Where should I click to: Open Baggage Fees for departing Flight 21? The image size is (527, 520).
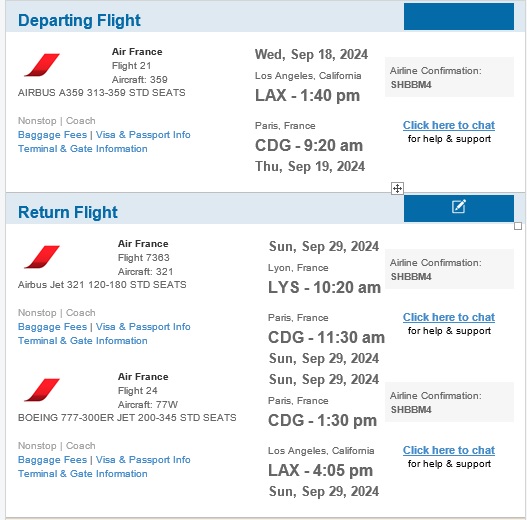click(x=52, y=135)
